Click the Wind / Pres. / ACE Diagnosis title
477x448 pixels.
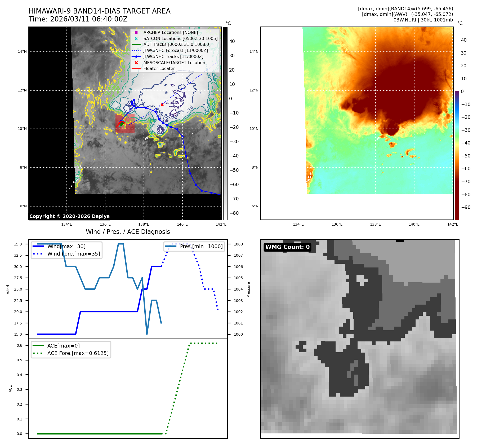coord(128,232)
